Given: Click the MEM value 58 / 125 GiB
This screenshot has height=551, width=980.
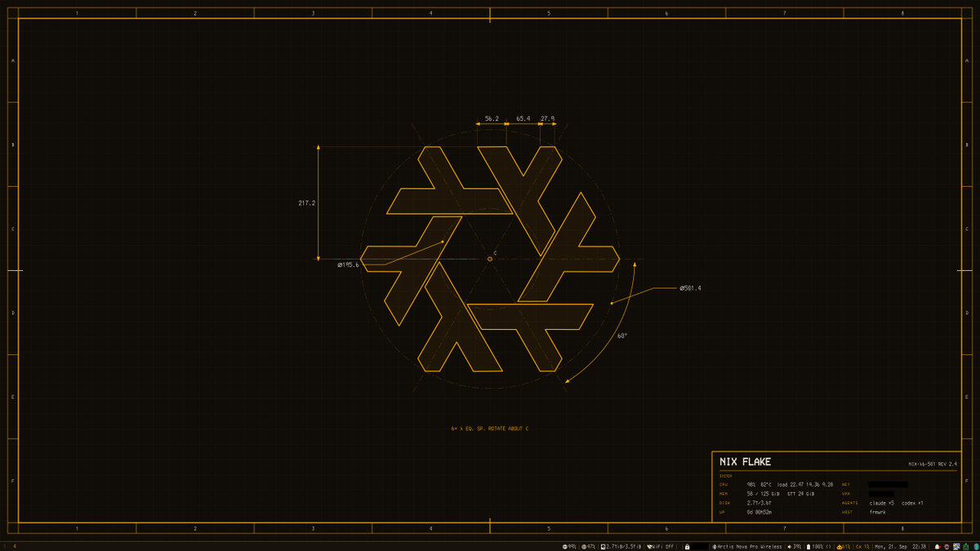Looking at the screenshot, I should click(x=764, y=494).
